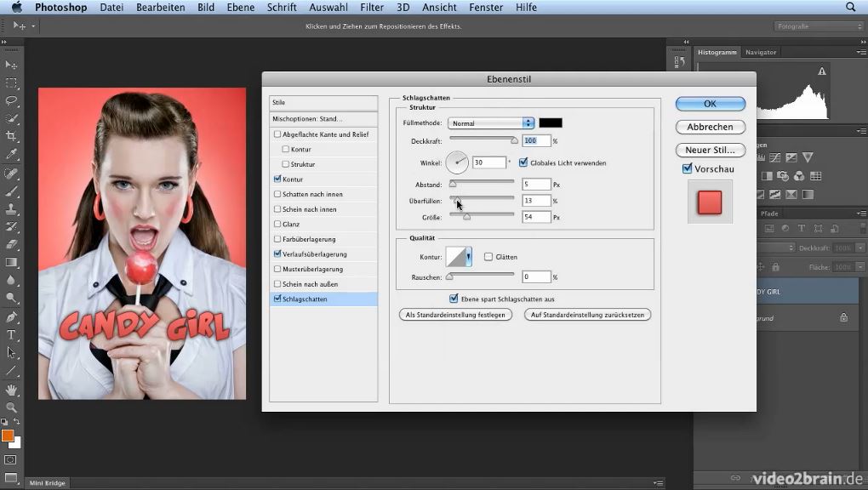Disable the Kontur stroke effect checkbox

click(x=277, y=179)
